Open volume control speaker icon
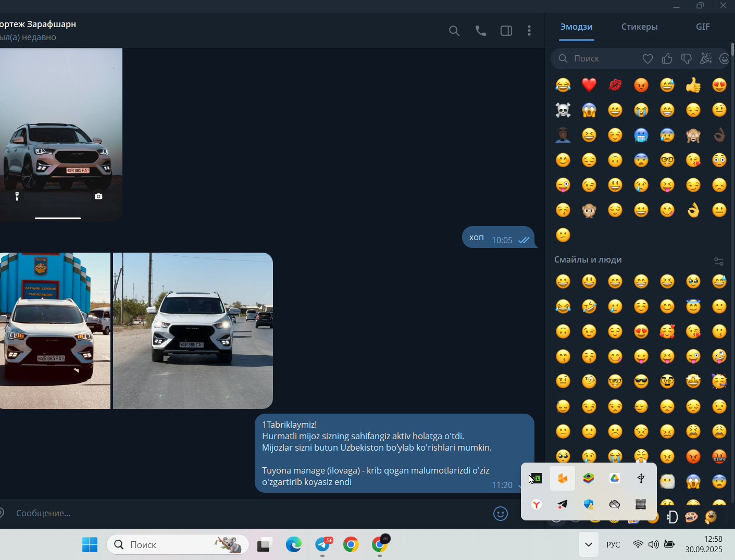 point(653,545)
